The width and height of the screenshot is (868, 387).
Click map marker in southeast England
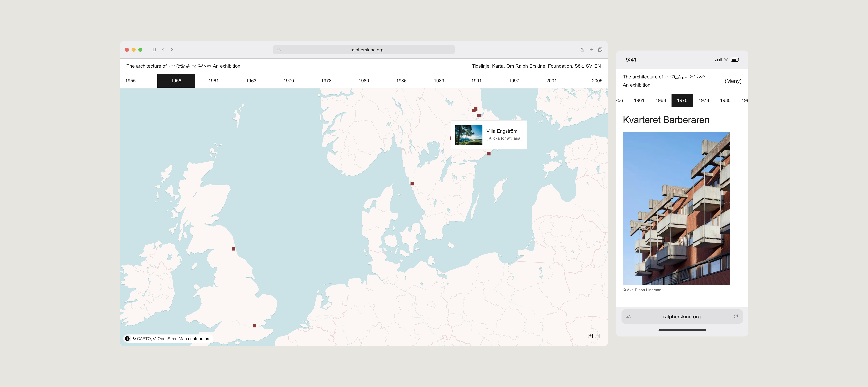[x=254, y=326]
